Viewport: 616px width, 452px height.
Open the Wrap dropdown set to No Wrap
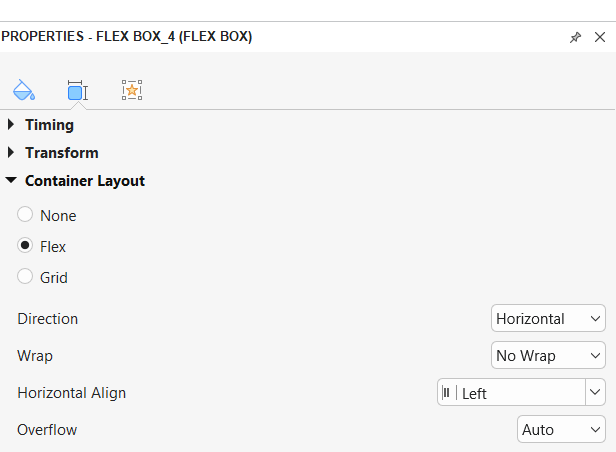[548, 355]
